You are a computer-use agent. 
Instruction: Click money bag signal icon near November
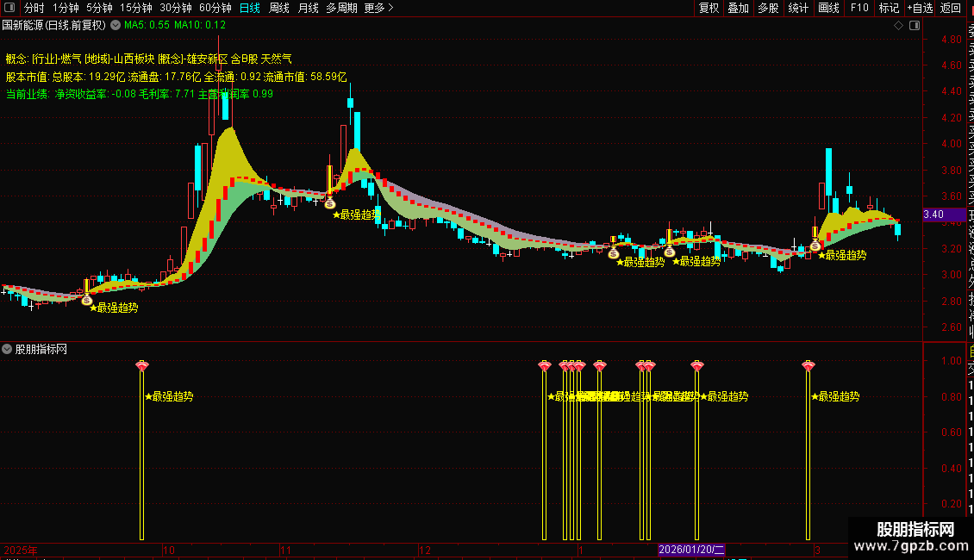coord(330,203)
